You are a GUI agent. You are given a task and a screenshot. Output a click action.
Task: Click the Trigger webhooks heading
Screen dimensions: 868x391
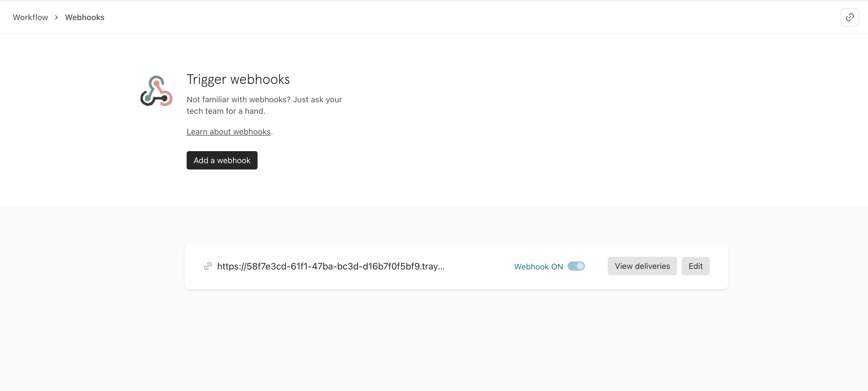click(x=238, y=80)
